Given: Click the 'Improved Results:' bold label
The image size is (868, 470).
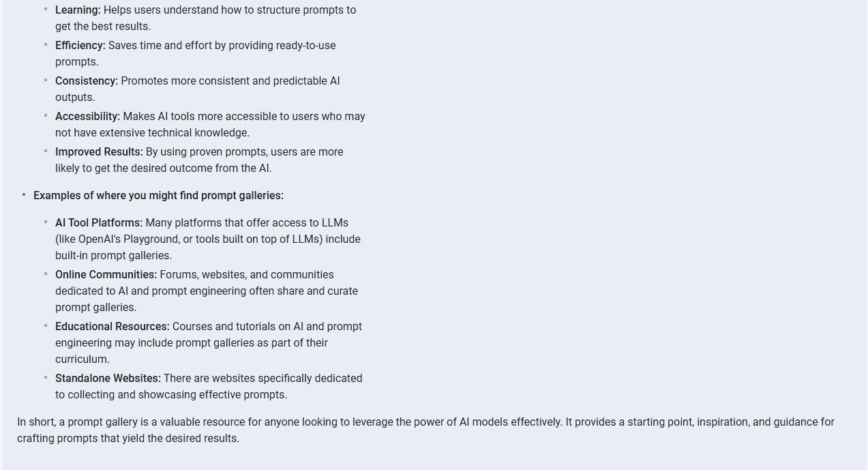Looking at the screenshot, I should (99, 152).
